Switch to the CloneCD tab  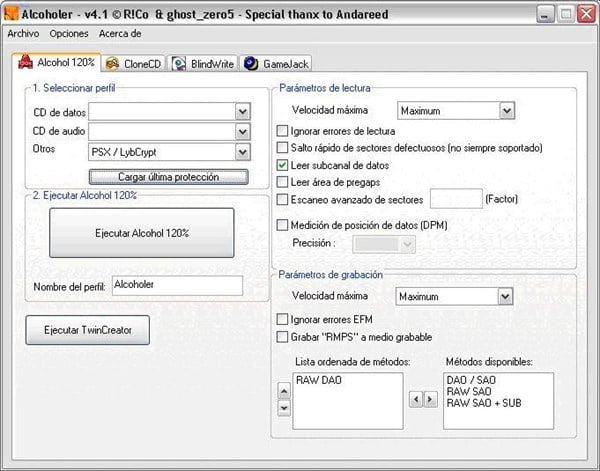click(x=134, y=64)
